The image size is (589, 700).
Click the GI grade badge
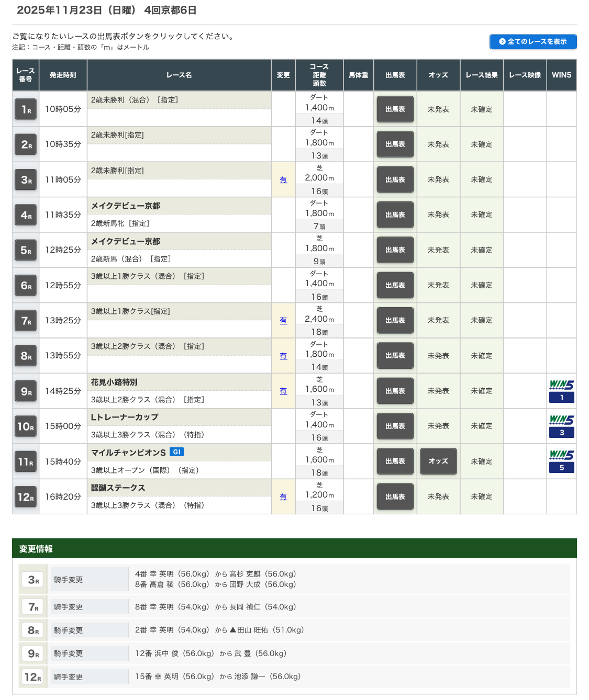point(176,452)
